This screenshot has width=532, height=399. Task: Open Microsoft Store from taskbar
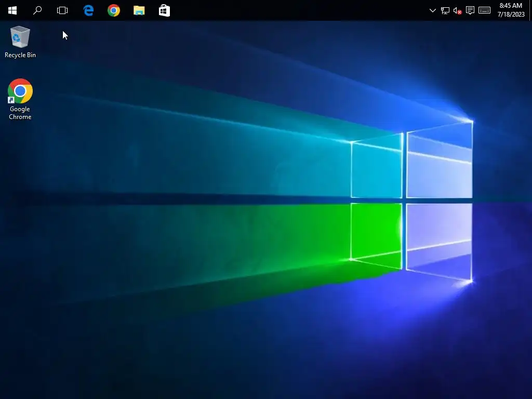(x=164, y=10)
